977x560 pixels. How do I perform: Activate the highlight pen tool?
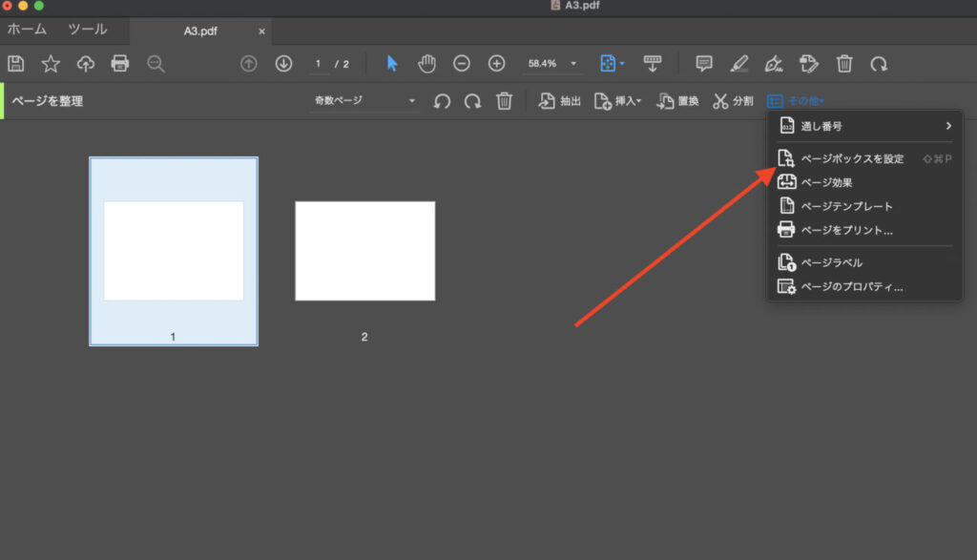coord(739,63)
